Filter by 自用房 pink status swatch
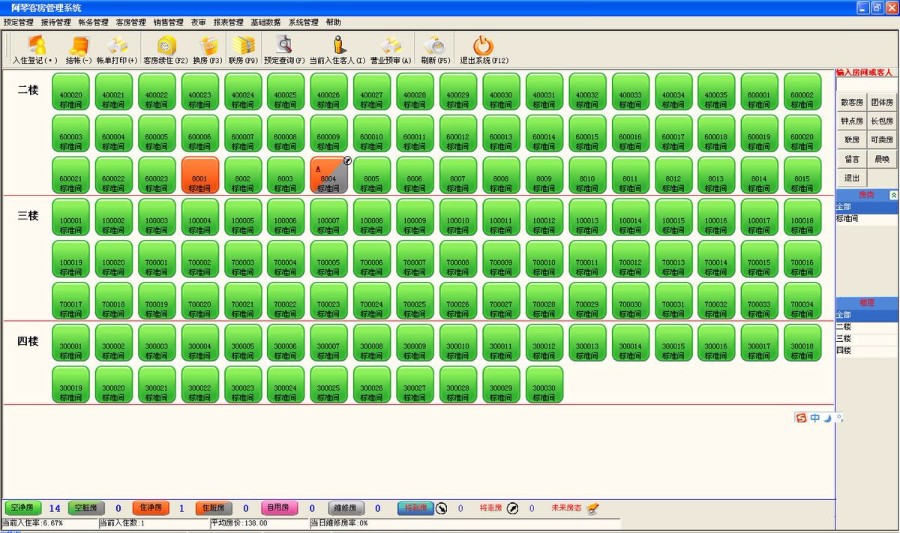Image resolution: width=900 pixels, height=533 pixels. (279, 508)
